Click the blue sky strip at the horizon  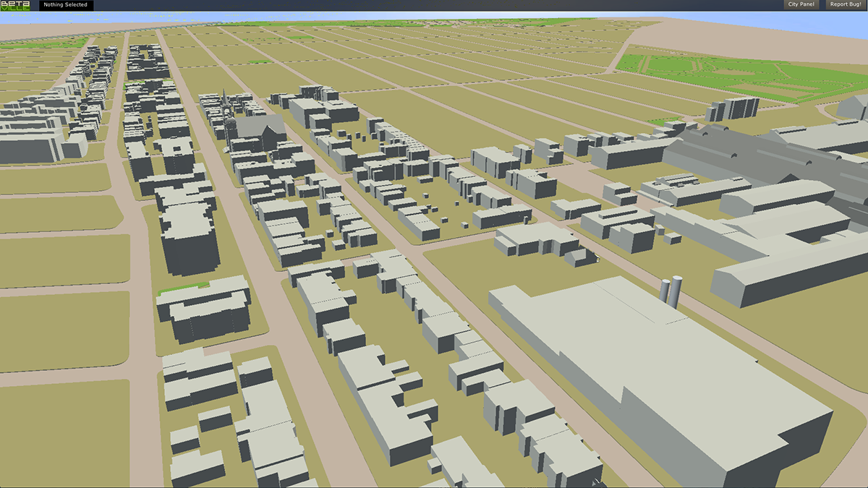pyautogui.click(x=434, y=16)
